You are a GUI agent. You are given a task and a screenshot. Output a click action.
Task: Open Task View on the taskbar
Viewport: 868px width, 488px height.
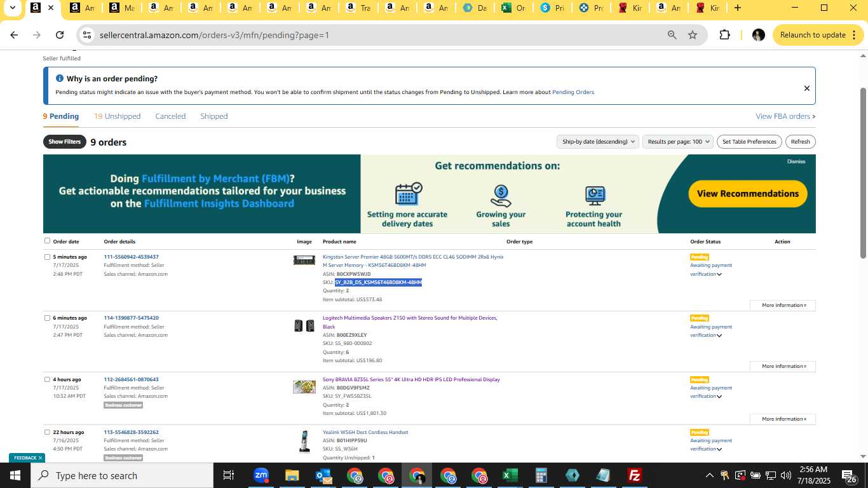(x=229, y=475)
